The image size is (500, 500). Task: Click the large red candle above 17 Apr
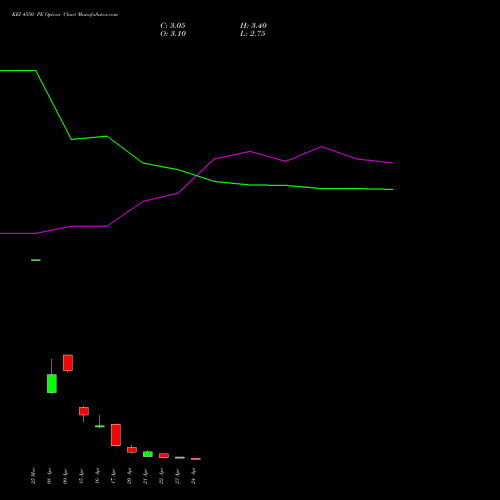coord(116,435)
